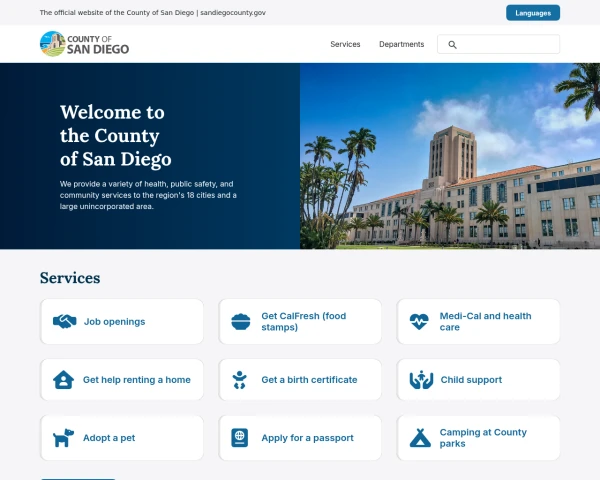Click the handshake icon for Job openings
The width and height of the screenshot is (600, 480).
65,322
